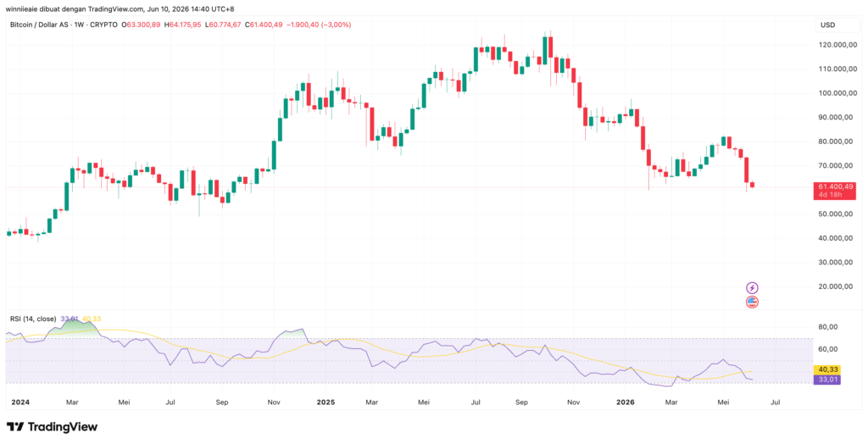The image size is (868, 444).
Task: Click the US flag economic event icon
Action: [x=752, y=302]
